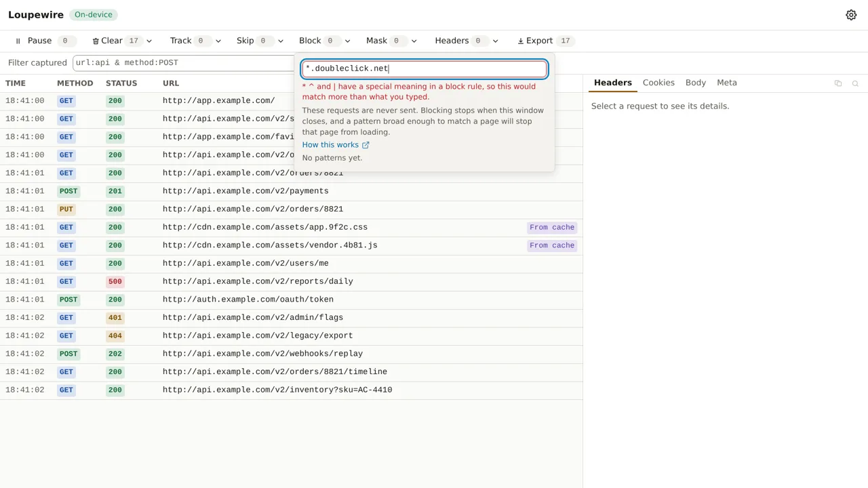Click the 500 status badge

click(115, 281)
